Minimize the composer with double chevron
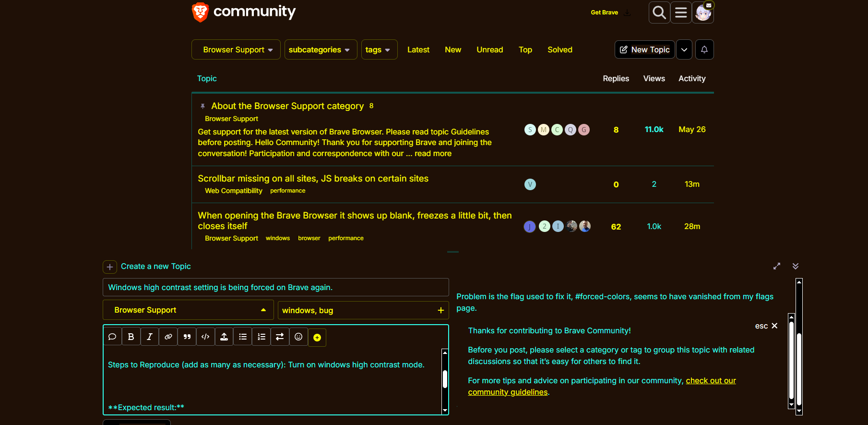 (796, 266)
